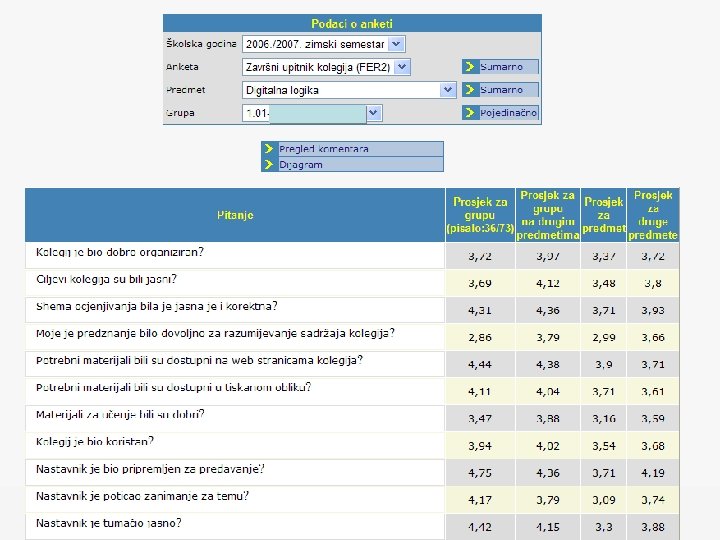
Task: Click group average 2,86 for predznanje
Action: pyautogui.click(x=480, y=338)
